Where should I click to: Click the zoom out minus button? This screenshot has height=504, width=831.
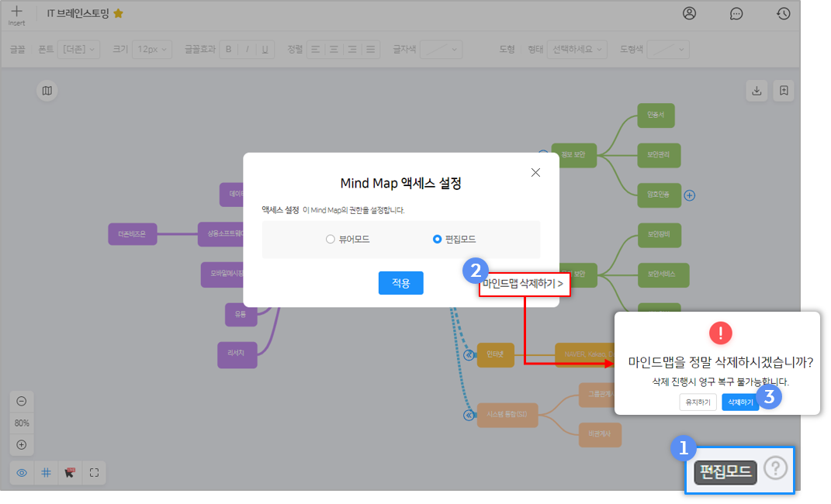pos(22,401)
